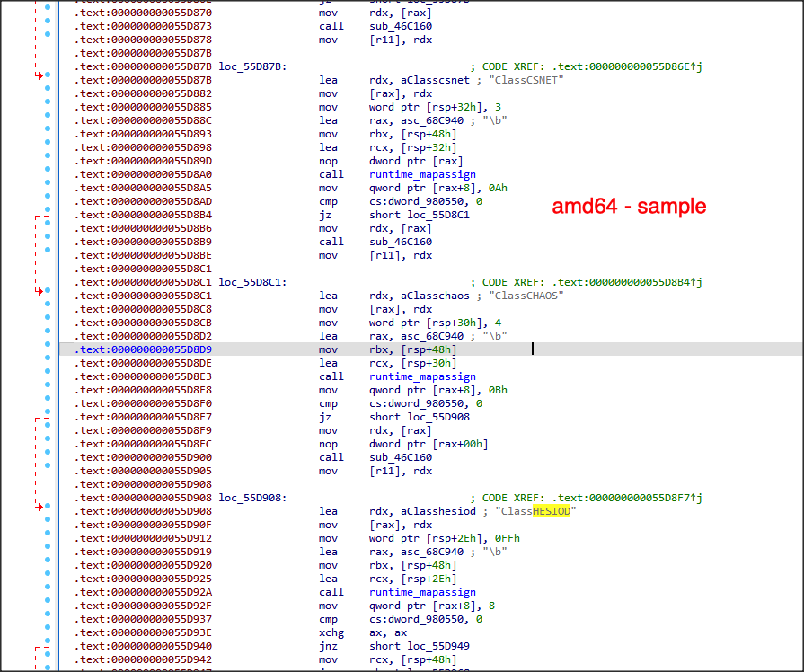
Task: Follow runtime_mapassign call at 55D92A
Action: (x=422, y=592)
